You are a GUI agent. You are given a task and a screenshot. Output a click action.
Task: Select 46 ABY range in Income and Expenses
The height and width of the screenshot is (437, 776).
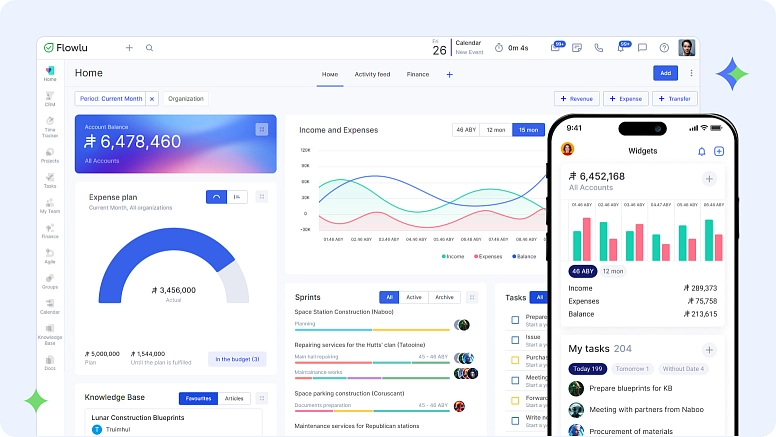(x=466, y=130)
